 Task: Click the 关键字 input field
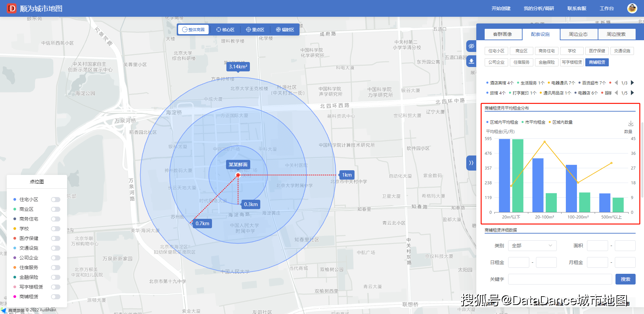click(559, 279)
